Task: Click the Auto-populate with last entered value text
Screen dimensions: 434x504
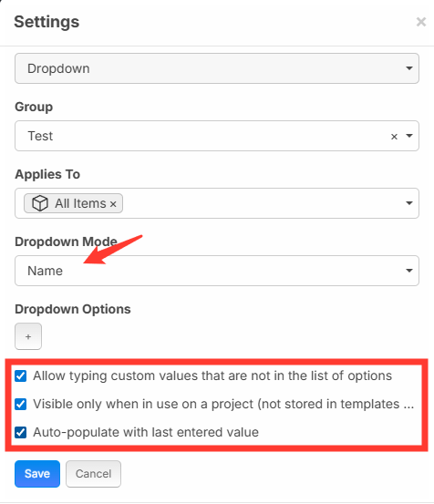Action: [x=146, y=432]
